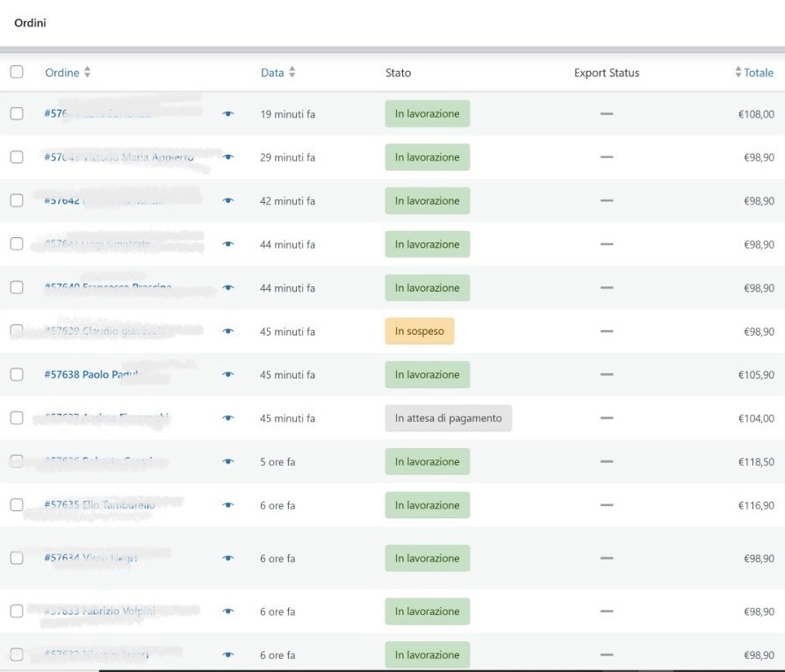Click the eye icon for the 29 minuti fa order
Viewport: 785px width, 672px height.
point(228,157)
